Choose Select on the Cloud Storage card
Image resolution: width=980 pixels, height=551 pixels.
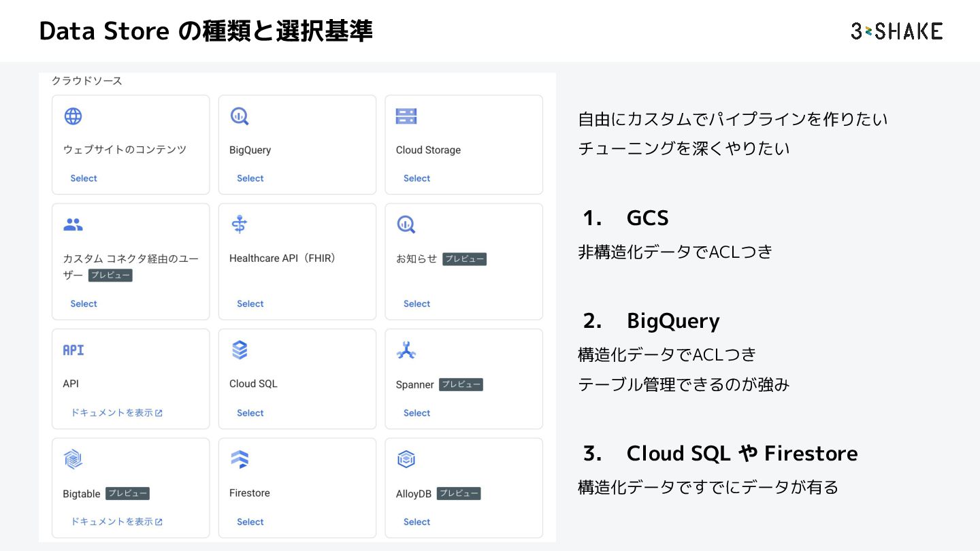coord(416,178)
